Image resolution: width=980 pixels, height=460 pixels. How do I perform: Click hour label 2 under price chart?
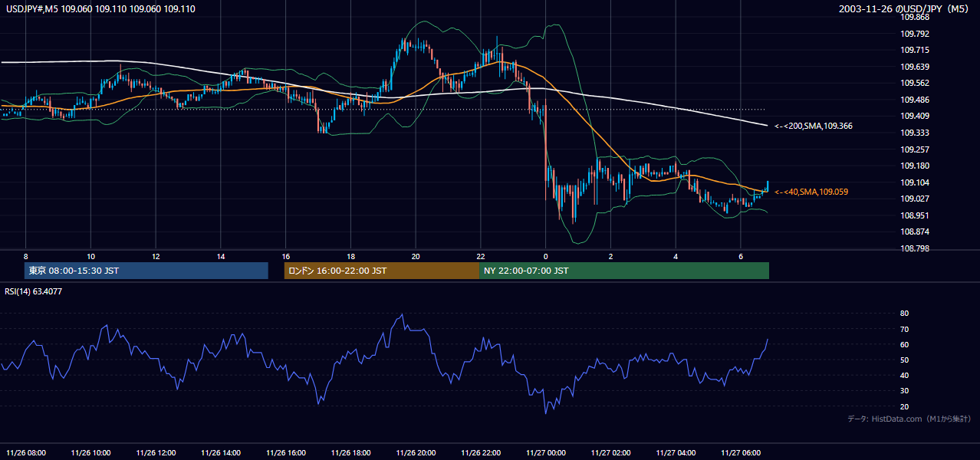611,256
